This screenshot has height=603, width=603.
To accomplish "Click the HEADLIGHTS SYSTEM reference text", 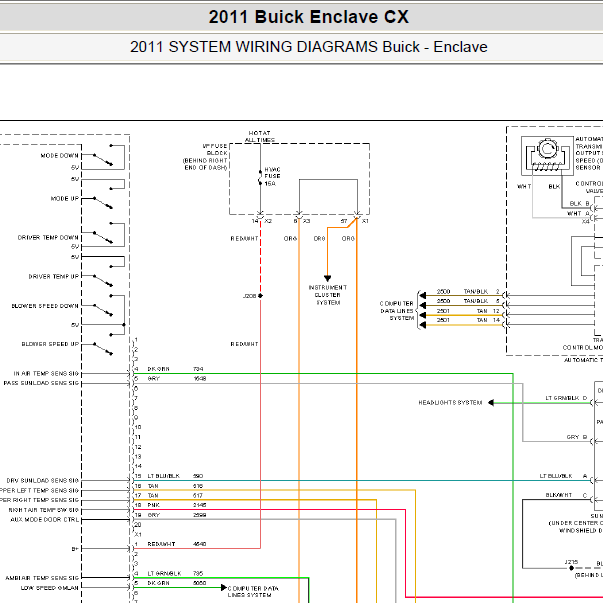I will click(x=450, y=403).
